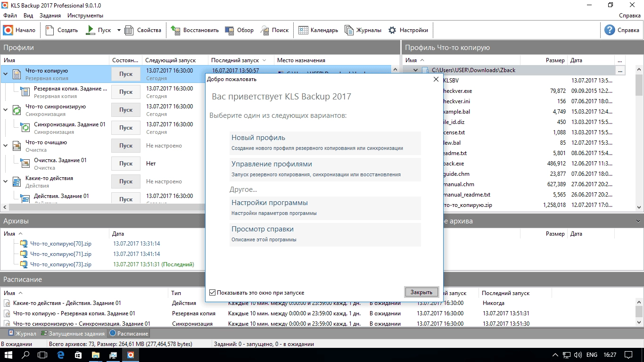The width and height of the screenshot is (644, 362).
Task: Click the file list scrollbar down arrow
Action: [x=639, y=207]
